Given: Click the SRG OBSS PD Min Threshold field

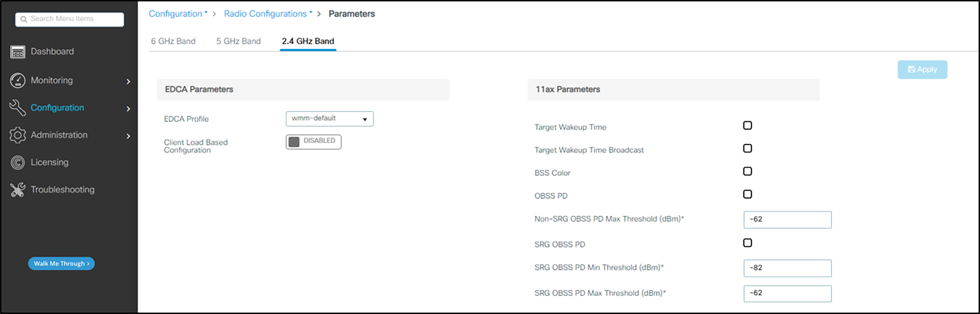Looking at the screenshot, I should coord(787,268).
